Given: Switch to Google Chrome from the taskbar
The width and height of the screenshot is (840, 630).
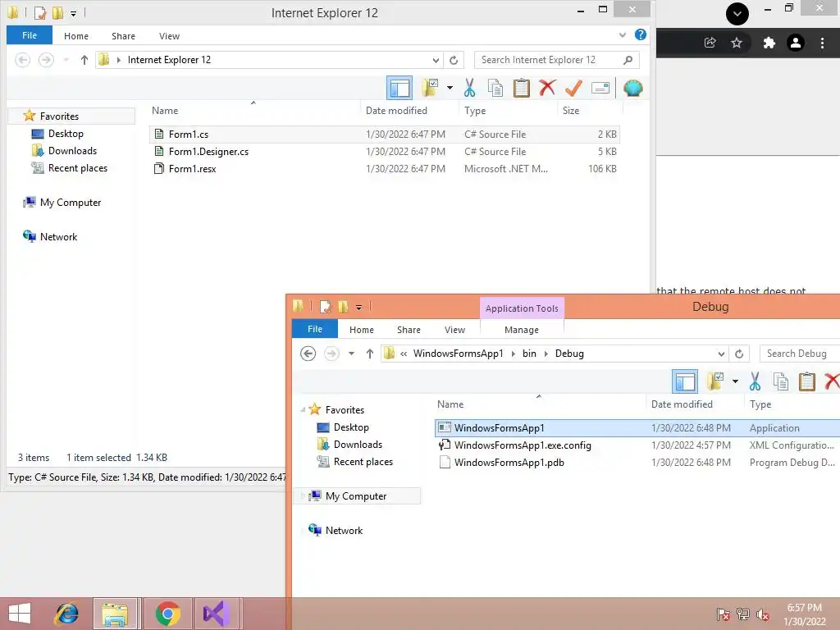Looking at the screenshot, I should 167,614.
